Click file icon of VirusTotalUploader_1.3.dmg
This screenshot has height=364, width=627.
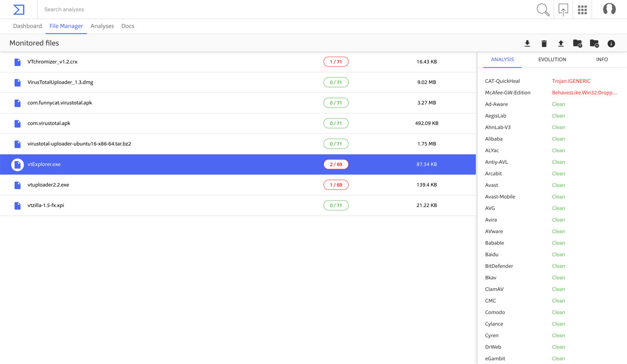point(18,83)
